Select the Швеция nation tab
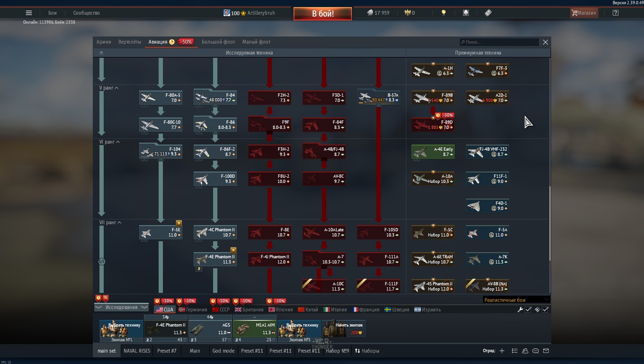The width and height of the screenshot is (644, 364). (x=397, y=309)
